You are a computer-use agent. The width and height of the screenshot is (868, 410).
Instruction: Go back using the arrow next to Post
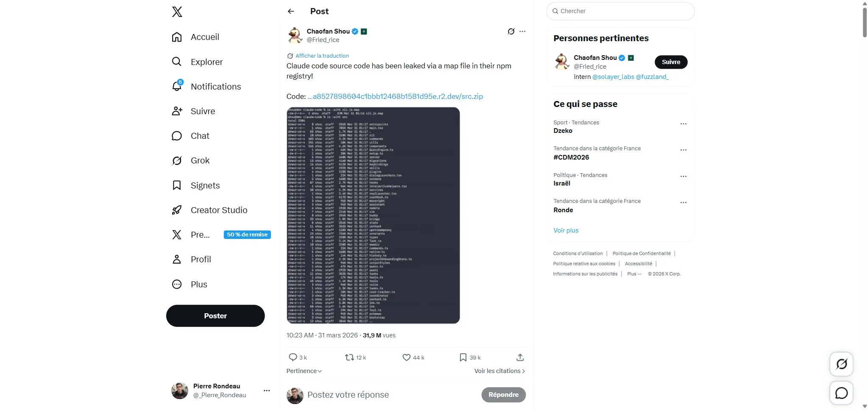coord(290,11)
